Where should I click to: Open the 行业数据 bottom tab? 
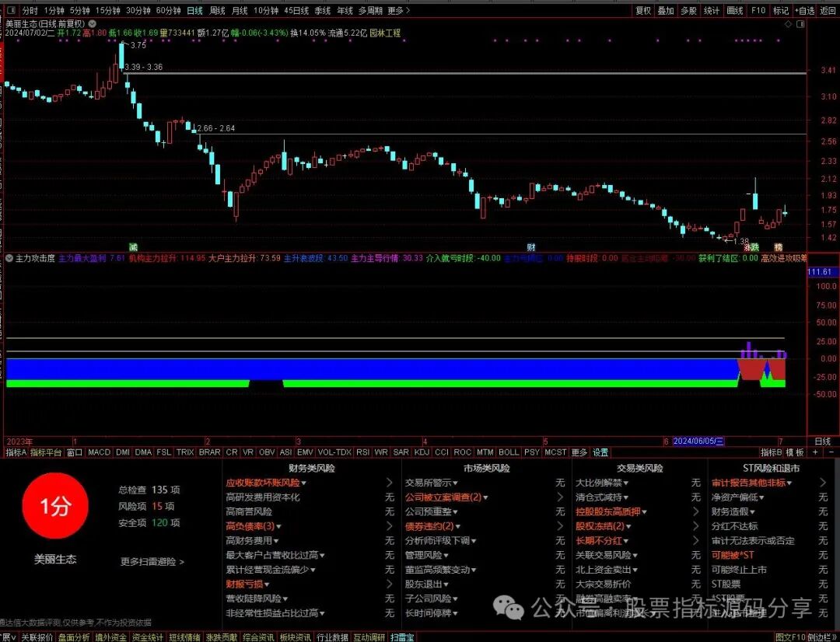click(x=333, y=637)
